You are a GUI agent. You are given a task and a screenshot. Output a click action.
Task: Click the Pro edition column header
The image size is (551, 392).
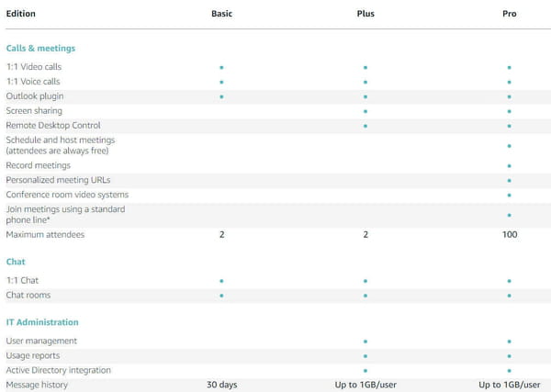point(509,14)
